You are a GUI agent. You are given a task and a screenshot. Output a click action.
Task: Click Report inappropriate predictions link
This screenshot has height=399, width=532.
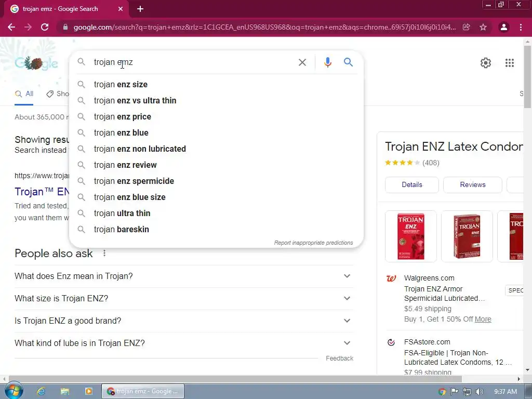(313, 243)
